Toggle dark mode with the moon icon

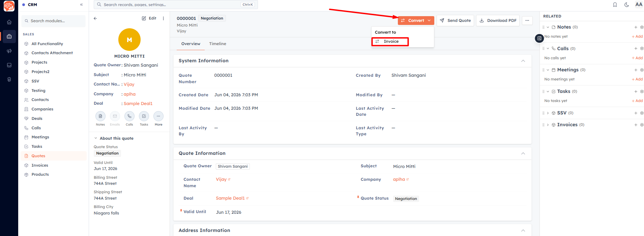click(627, 5)
